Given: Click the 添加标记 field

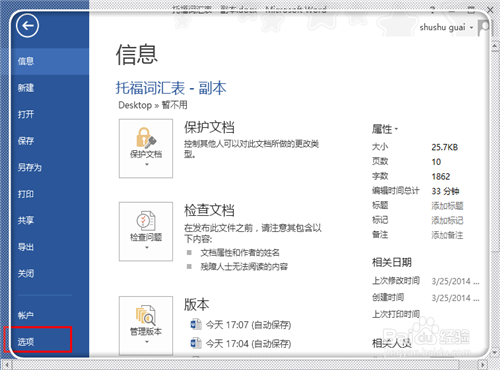Looking at the screenshot, I should (x=447, y=220).
